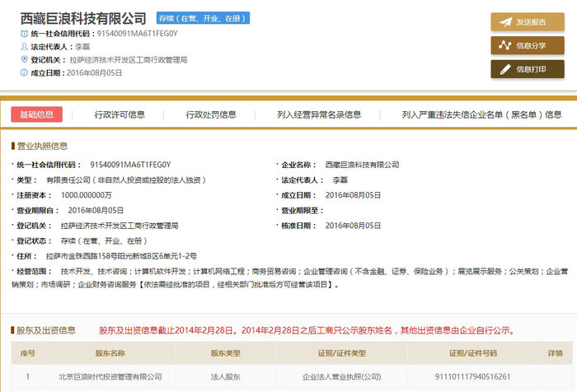This screenshot has height=392, width=577.
Task: Click the shield icon beside credit code
Action: (24, 34)
